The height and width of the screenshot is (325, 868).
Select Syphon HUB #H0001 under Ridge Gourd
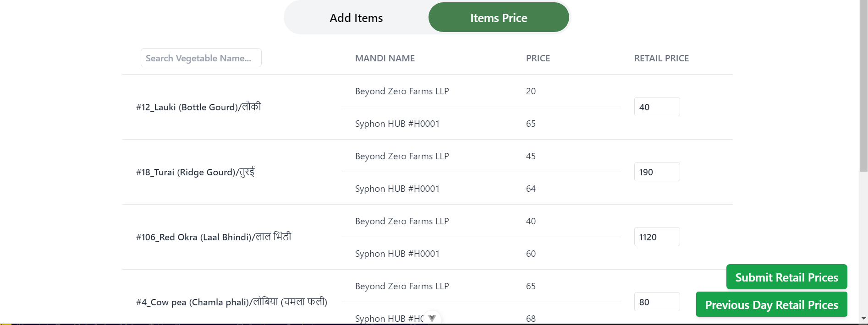397,188
